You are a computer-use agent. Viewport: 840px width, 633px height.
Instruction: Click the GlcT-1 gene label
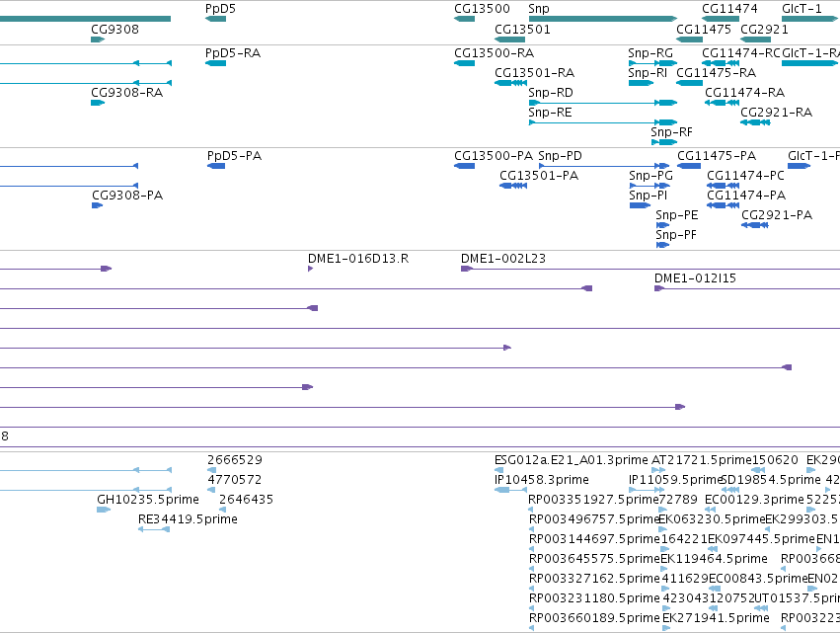pyautogui.click(x=802, y=9)
